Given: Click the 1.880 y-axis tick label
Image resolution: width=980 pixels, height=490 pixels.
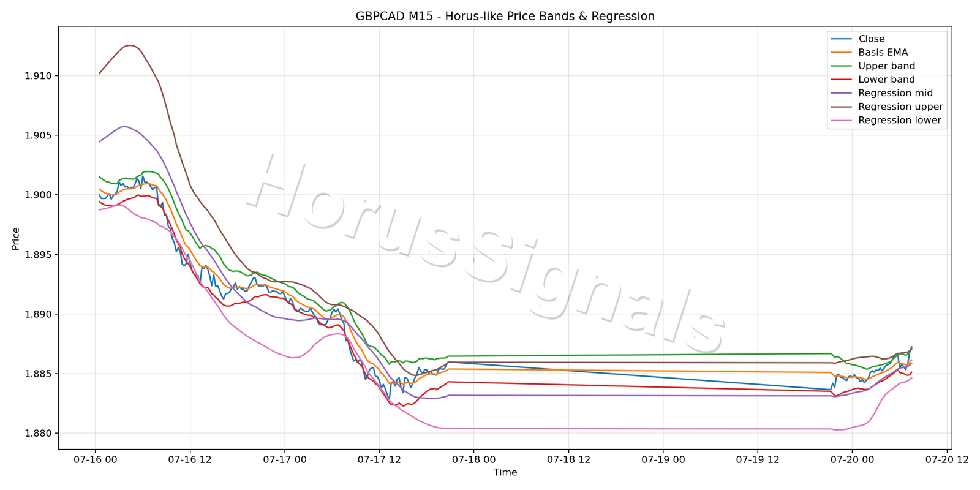Looking at the screenshot, I should click(x=38, y=434).
